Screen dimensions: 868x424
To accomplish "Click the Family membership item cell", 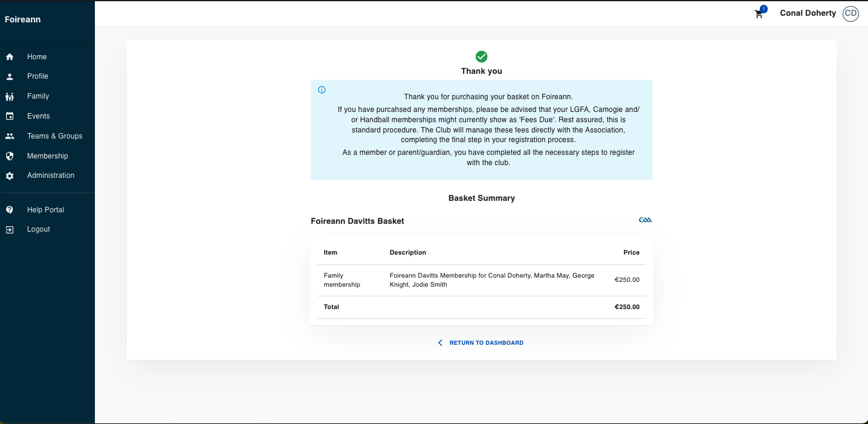I will [x=342, y=280].
